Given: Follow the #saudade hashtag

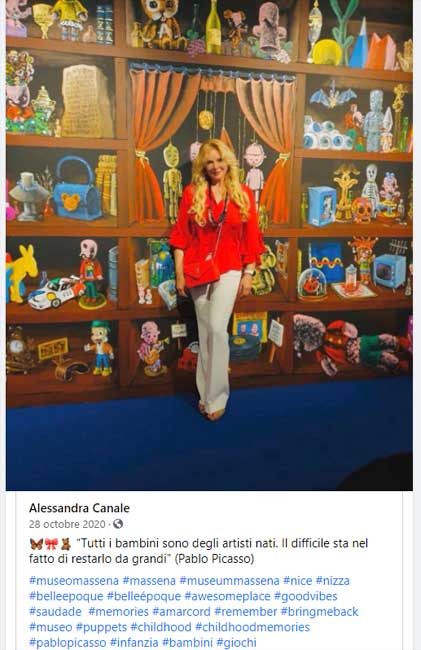Looking at the screenshot, I should coord(55,611).
